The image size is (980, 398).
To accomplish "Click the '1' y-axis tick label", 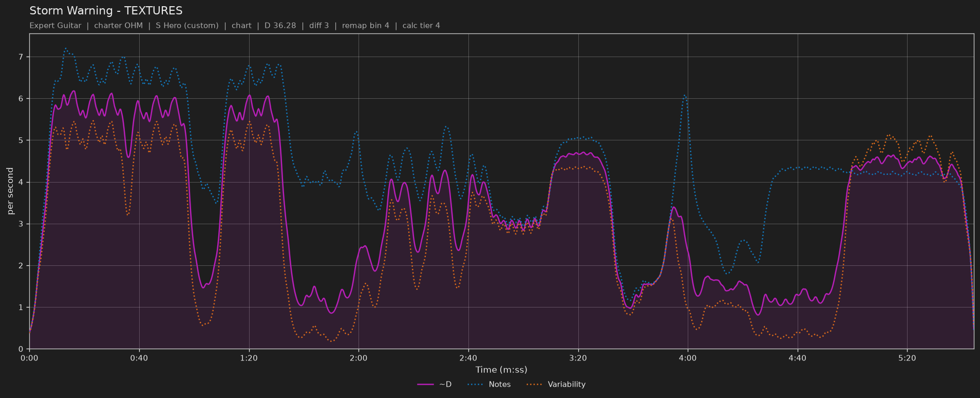I will (x=21, y=307).
